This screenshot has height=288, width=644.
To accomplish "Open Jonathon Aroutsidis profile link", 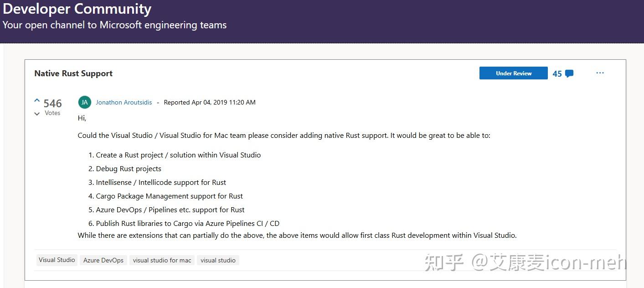I will pos(124,102).
